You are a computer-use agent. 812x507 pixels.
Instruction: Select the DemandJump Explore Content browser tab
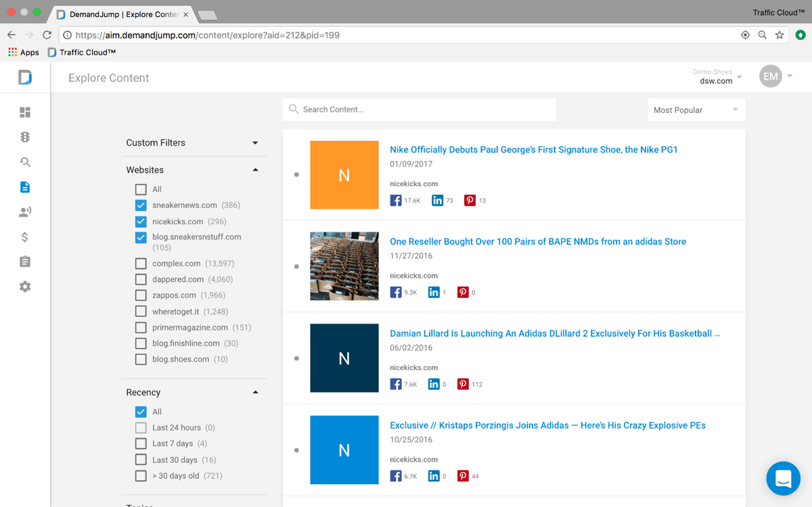tap(122, 14)
